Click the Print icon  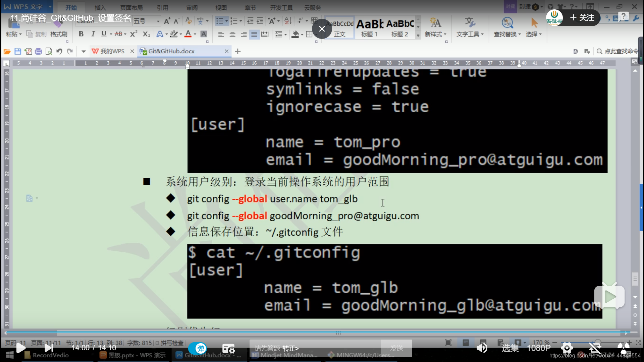pyautogui.click(x=38, y=51)
